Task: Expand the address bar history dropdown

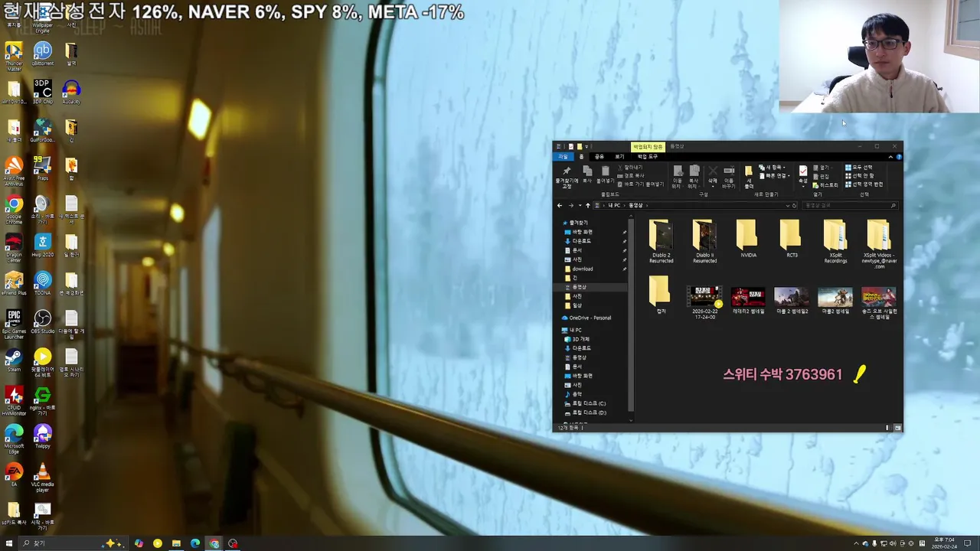Action: (x=787, y=205)
